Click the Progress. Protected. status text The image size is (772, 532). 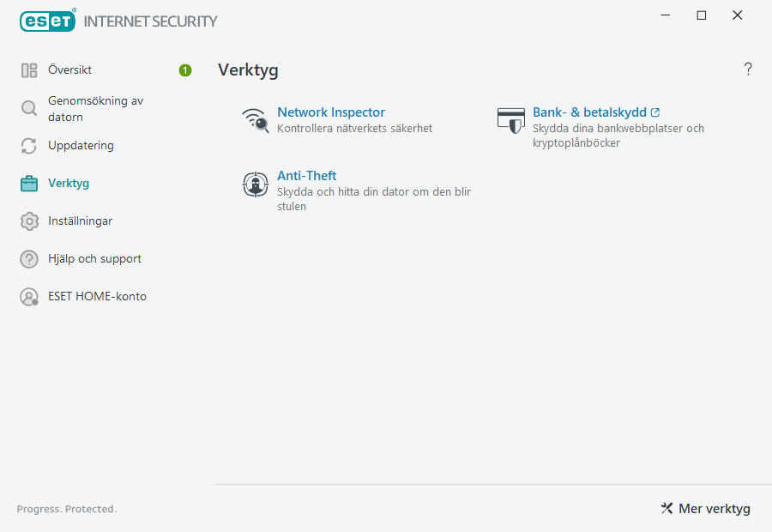[x=66, y=509]
